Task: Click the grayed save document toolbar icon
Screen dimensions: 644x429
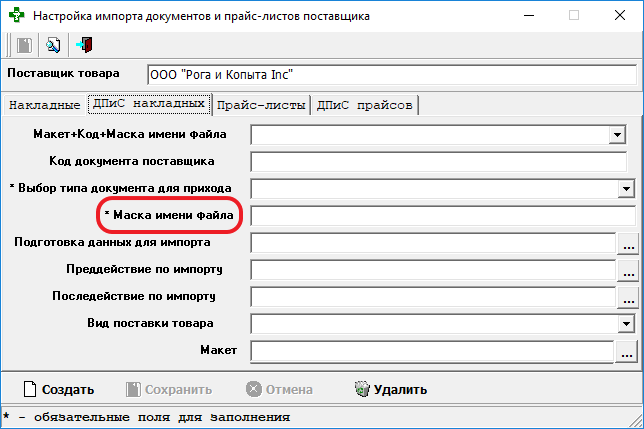Action: 24,45
